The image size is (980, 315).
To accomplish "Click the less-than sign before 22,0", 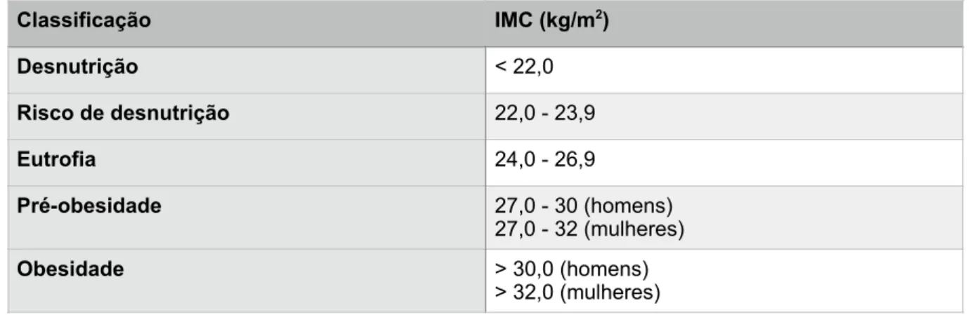I will [x=500, y=67].
